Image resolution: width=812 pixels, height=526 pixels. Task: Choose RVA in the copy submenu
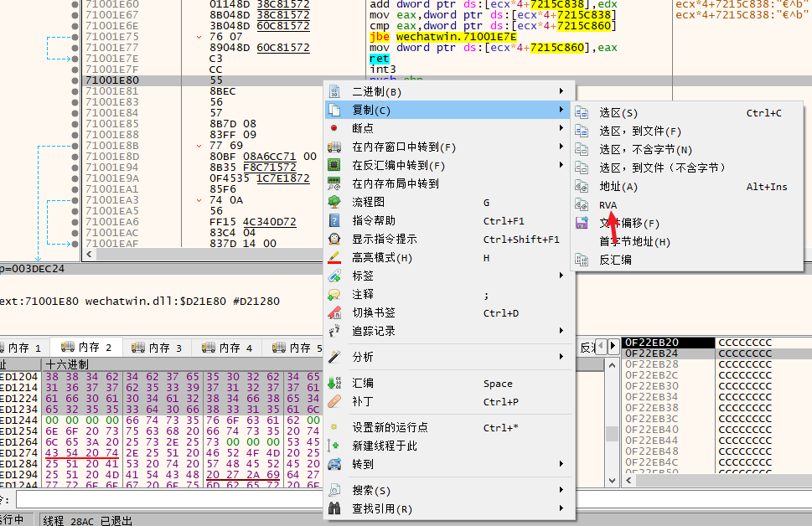(x=608, y=205)
